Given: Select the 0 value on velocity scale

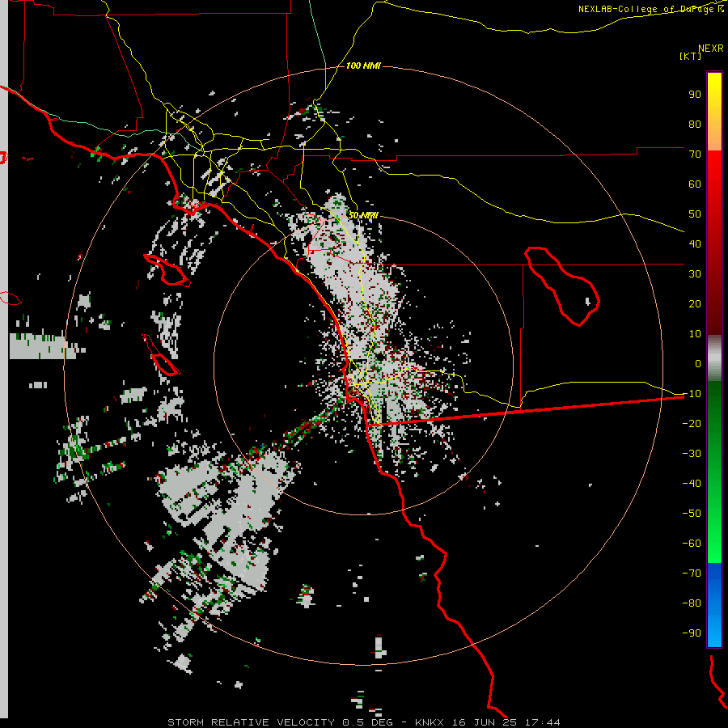Looking at the screenshot, I should 698,363.
